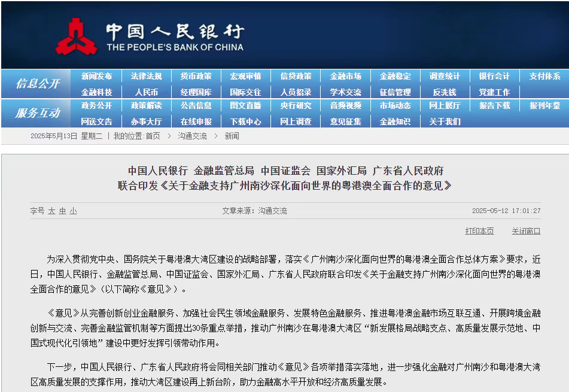
Task: Click the 服务互动 category heading
Action: (x=38, y=113)
